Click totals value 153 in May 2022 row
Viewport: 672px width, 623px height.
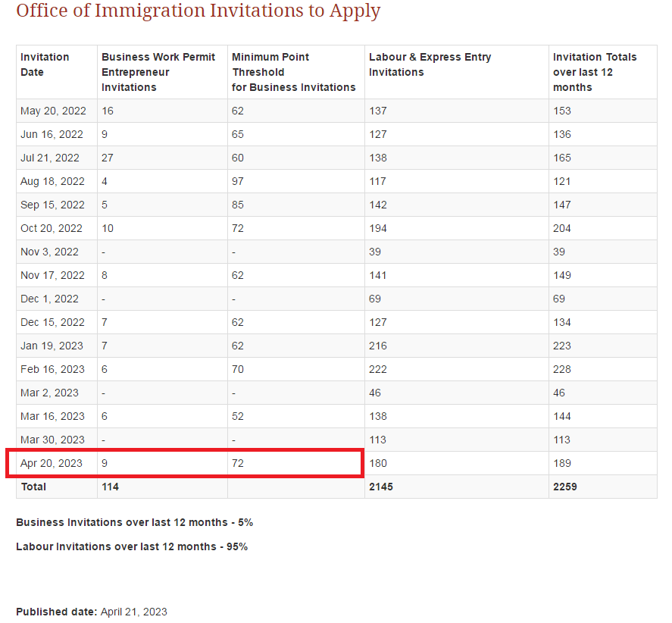click(x=562, y=111)
